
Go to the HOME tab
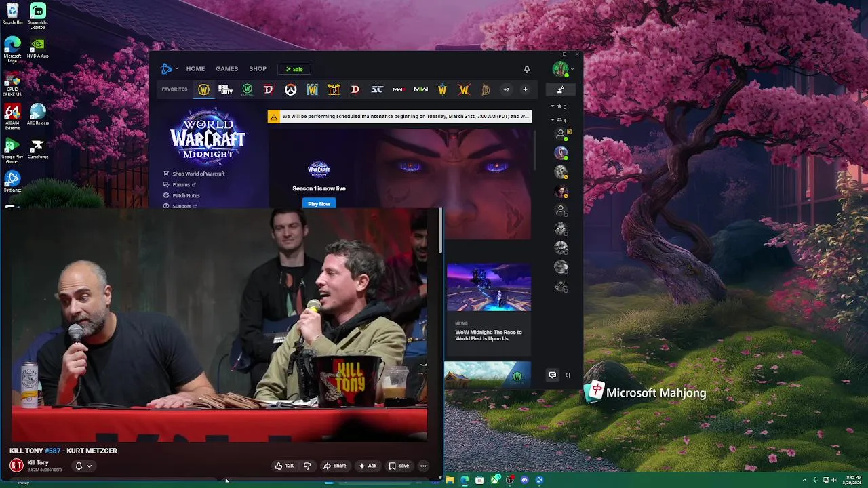click(195, 69)
